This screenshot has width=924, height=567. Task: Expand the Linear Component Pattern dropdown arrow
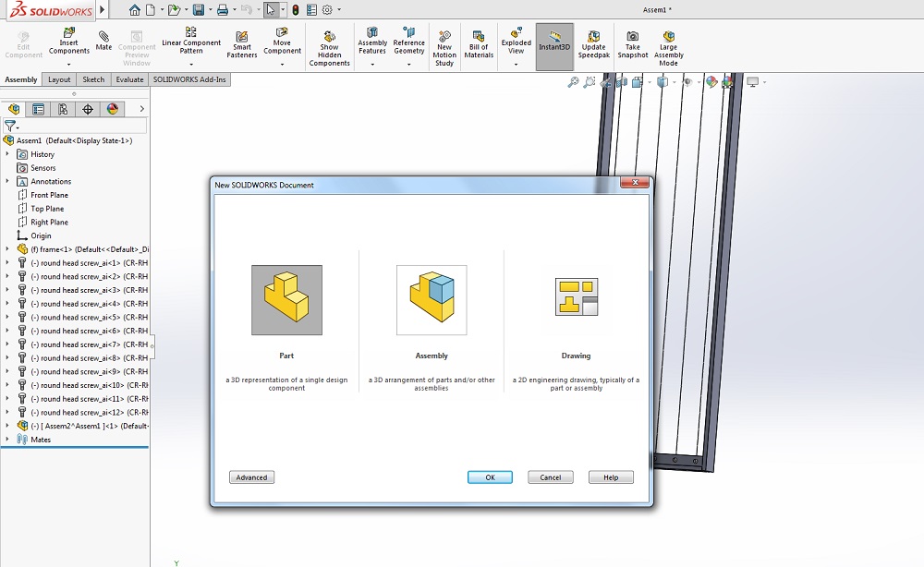tap(191, 64)
